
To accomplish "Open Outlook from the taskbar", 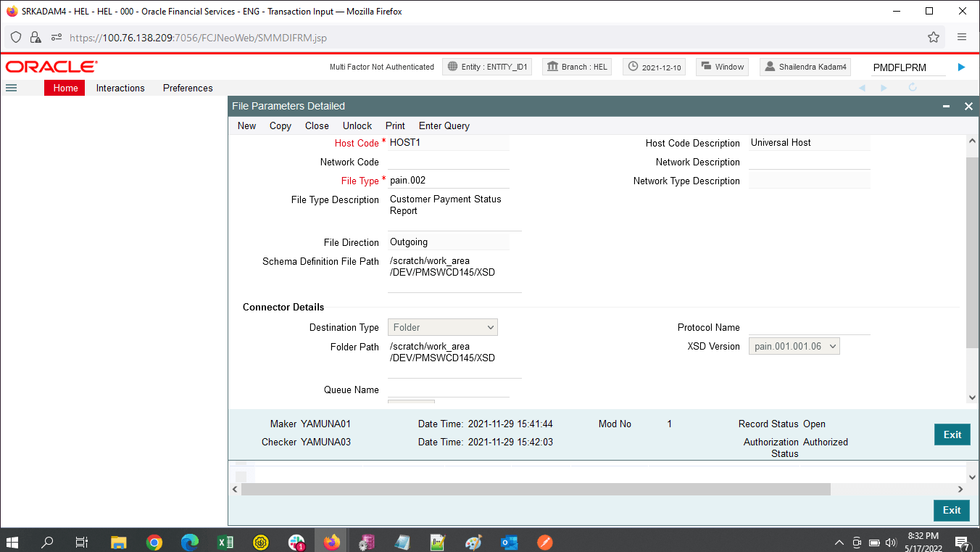I will tap(509, 542).
